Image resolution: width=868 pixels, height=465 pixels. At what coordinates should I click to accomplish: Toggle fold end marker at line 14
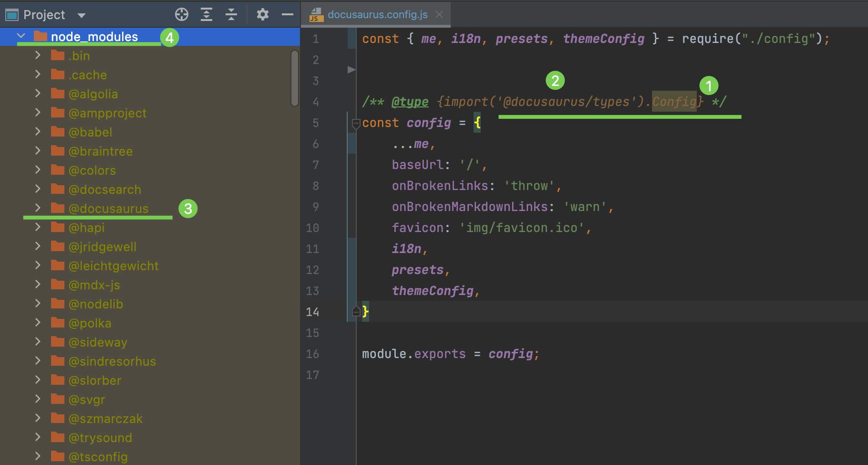(356, 312)
